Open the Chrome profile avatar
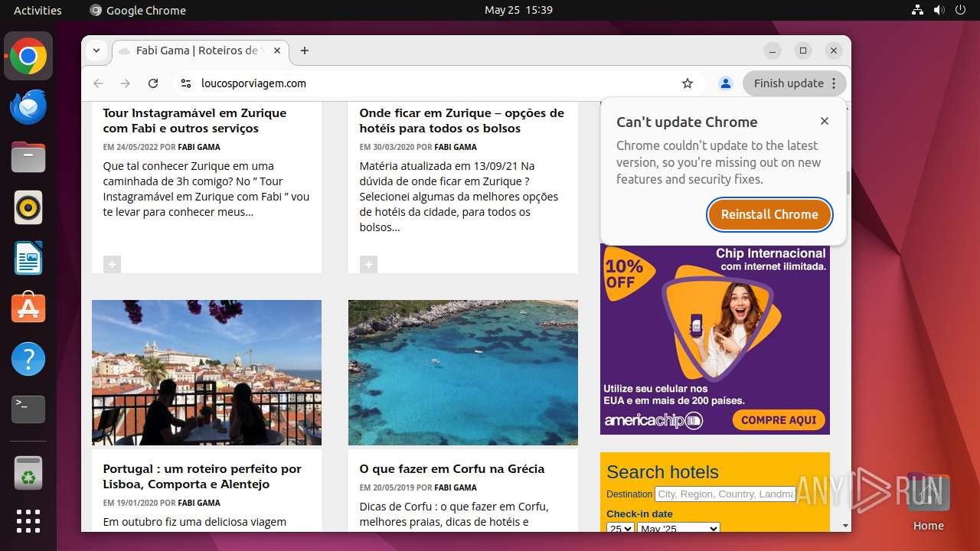Viewport: 980px width, 551px height. [726, 83]
